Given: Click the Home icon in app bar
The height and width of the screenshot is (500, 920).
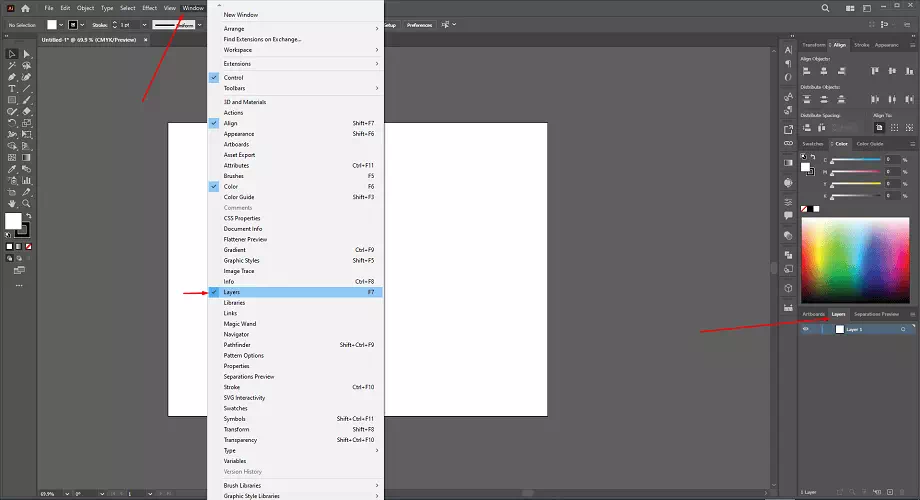Looking at the screenshot, I should (x=25, y=8).
